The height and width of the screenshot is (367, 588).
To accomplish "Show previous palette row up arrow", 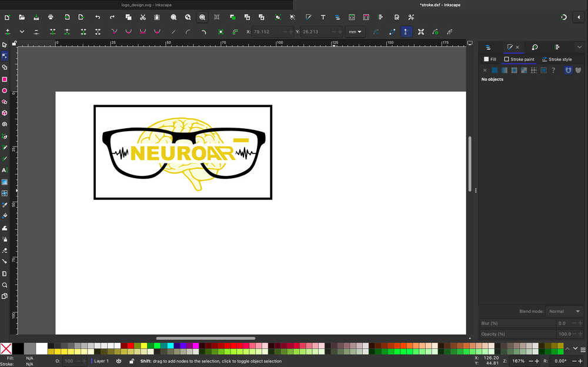I will pos(567,349).
